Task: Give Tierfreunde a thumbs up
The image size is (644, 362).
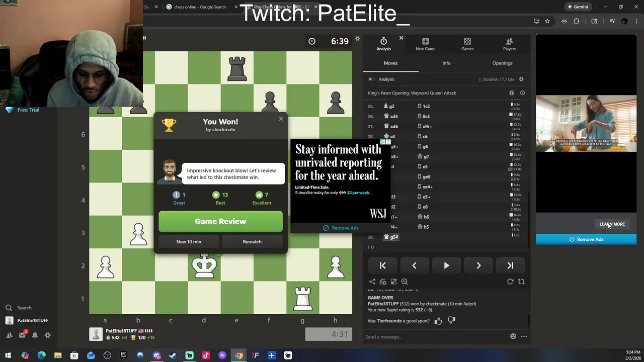Action: click(x=438, y=321)
